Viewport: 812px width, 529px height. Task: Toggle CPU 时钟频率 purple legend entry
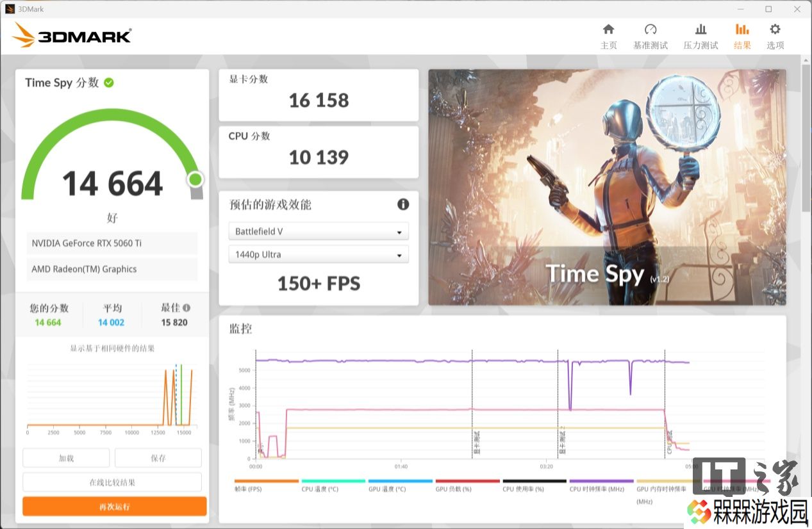(x=601, y=485)
